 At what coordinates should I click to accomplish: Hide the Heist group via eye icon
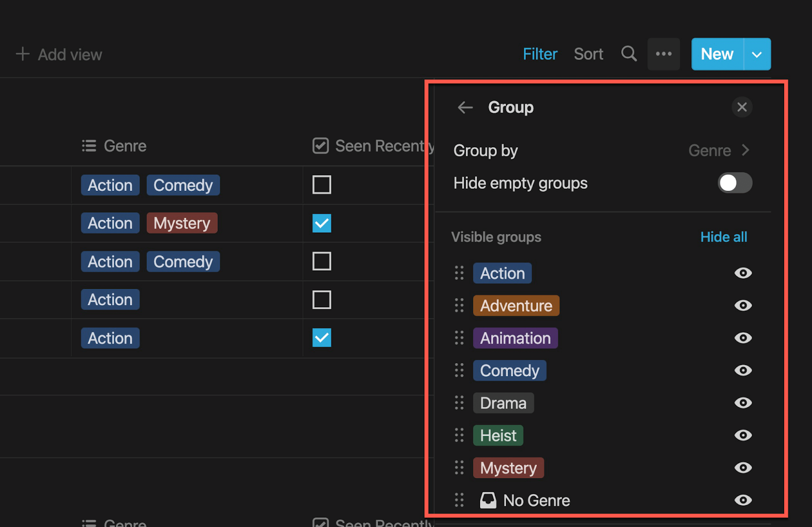point(743,436)
